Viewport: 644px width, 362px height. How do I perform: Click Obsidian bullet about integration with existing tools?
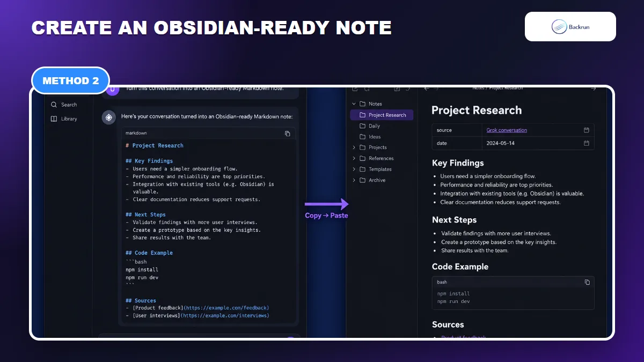click(512, 194)
